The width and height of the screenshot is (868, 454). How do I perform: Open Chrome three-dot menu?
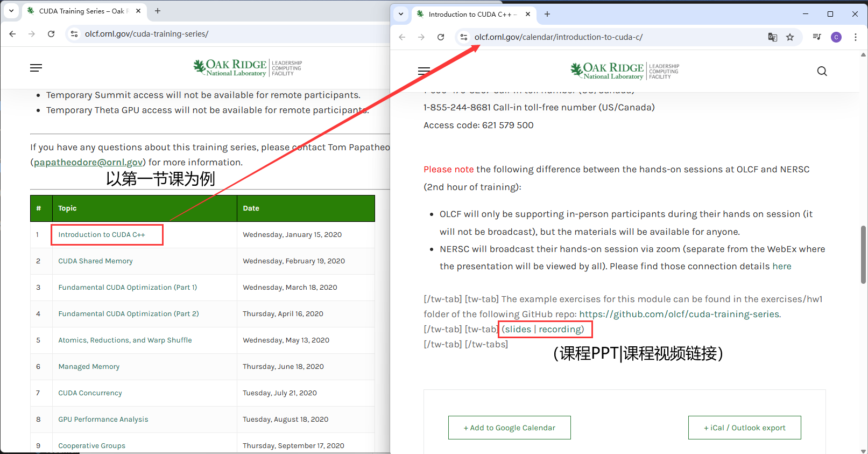[x=856, y=37]
